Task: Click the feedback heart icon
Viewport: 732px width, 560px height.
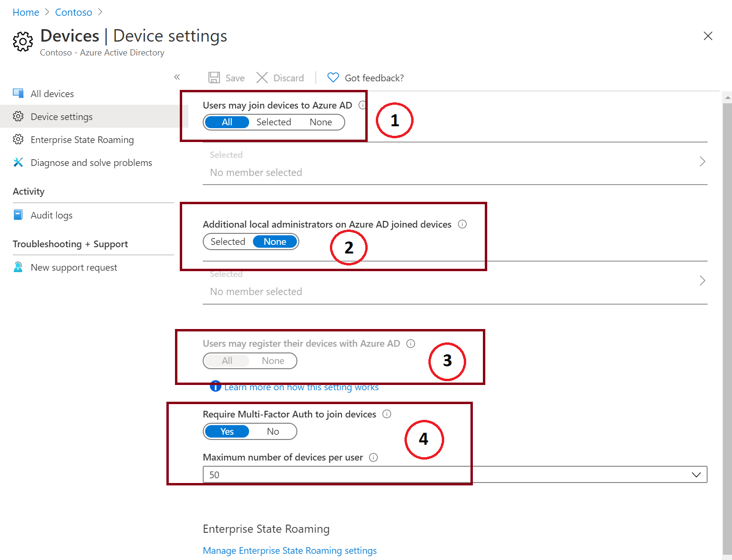Action: tap(333, 77)
